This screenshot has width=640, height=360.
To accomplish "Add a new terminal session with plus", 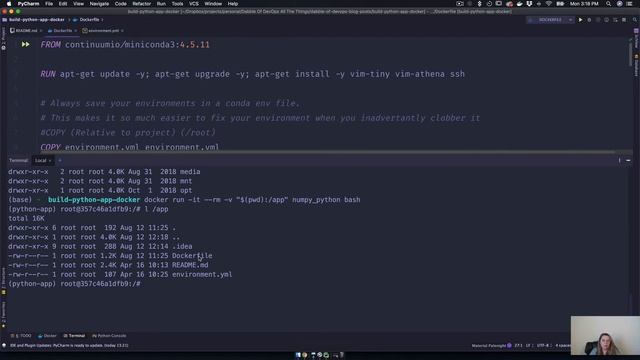I will 60,160.
